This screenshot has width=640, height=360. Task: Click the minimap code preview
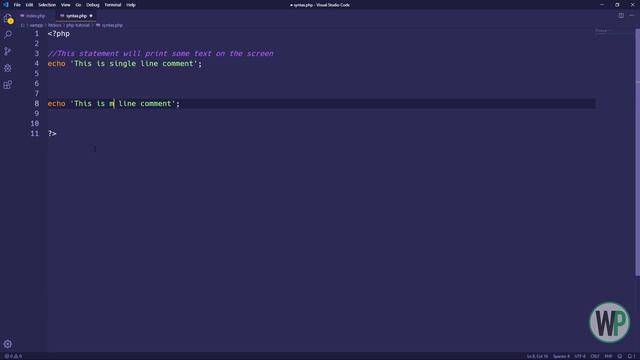(603, 31)
